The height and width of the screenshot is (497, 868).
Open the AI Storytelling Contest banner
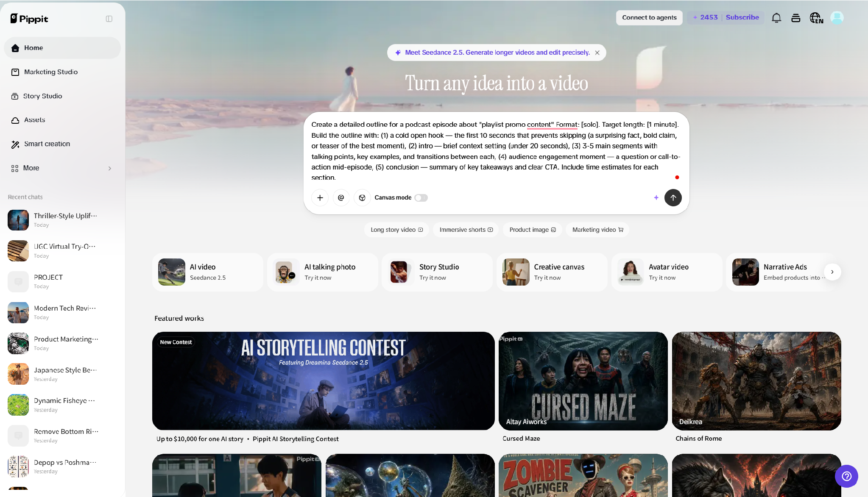[x=323, y=381]
